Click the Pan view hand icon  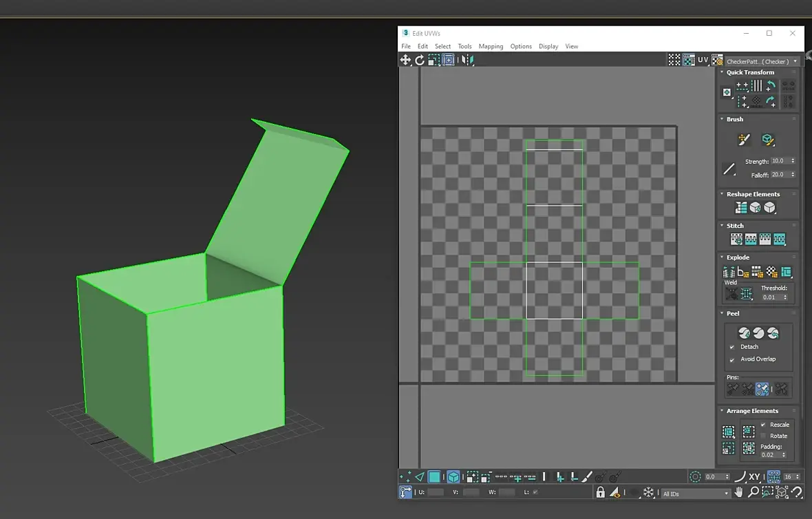click(x=739, y=492)
